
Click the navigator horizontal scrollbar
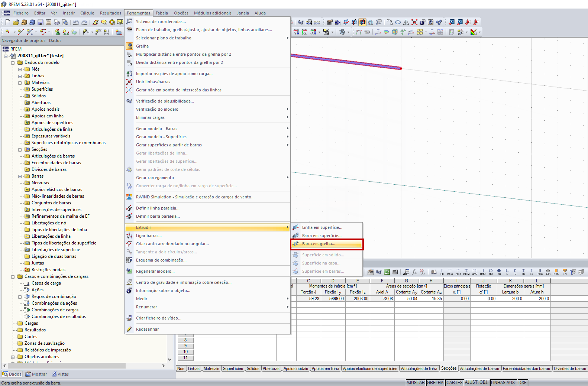click(x=67, y=366)
